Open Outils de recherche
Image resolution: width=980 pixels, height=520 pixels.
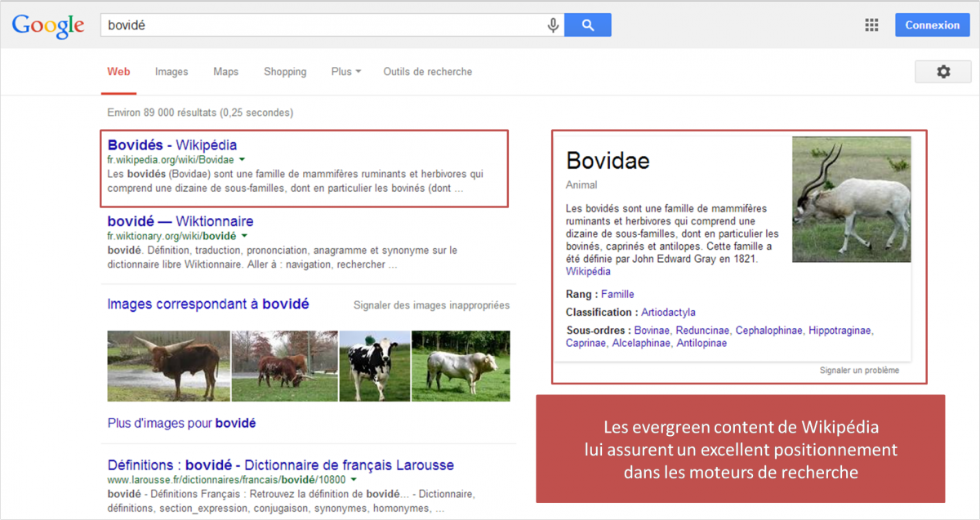[x=427, y=72]
